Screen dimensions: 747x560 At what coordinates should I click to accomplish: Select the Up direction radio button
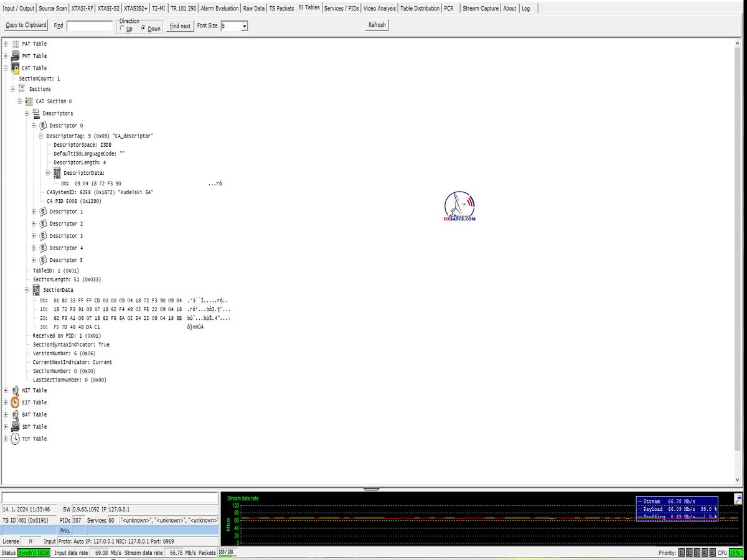[x=122, y=29]
